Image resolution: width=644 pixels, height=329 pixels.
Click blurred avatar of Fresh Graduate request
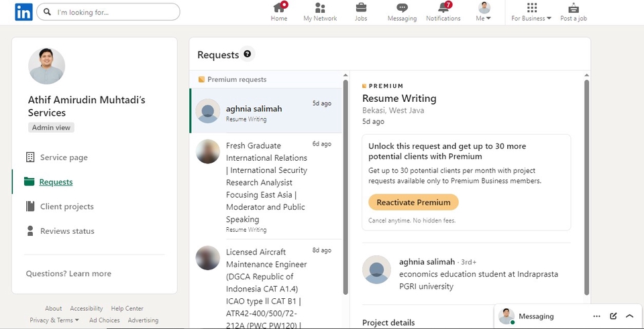[208, 151]
